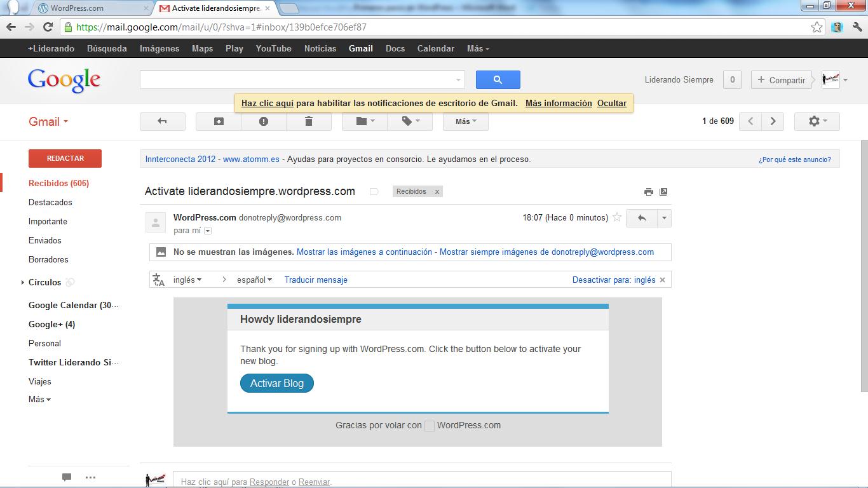Screen dimensions: 868x488
Task: Open Imágenes in Google bar
Action: [x=159, y=48]
